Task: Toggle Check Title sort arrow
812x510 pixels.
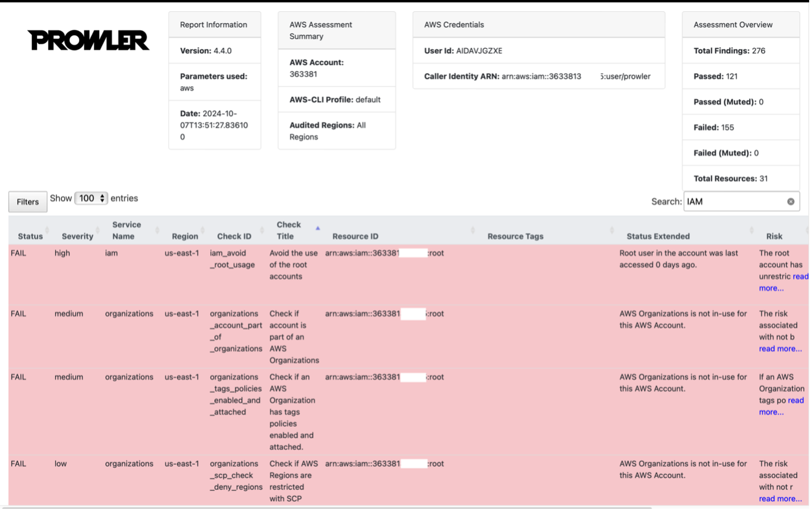Action: 317,228
